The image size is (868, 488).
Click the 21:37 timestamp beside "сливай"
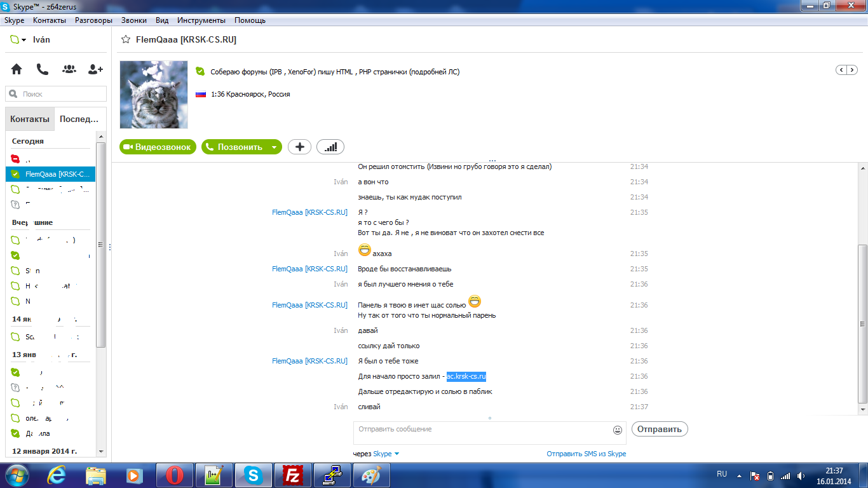coord(639,407)
